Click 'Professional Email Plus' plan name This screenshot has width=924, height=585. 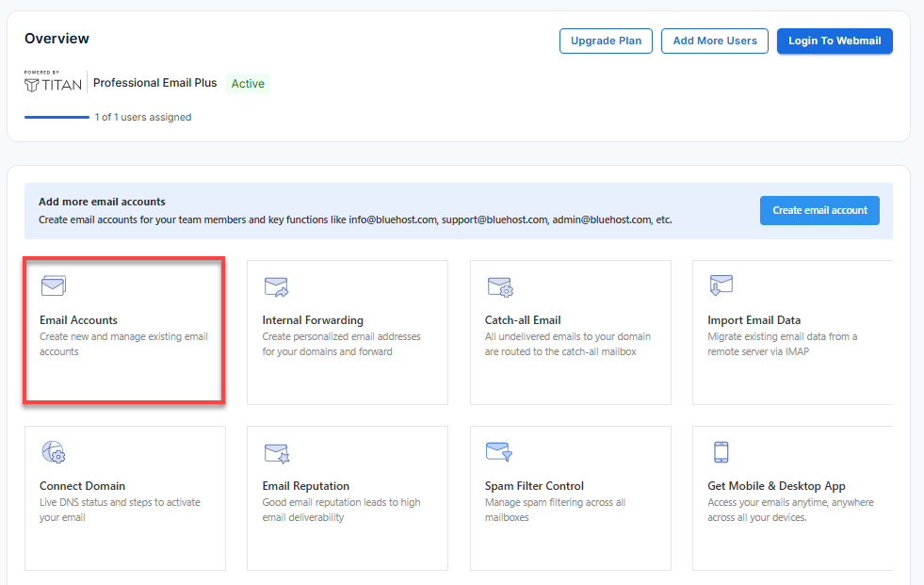click(x=155, y=83)
